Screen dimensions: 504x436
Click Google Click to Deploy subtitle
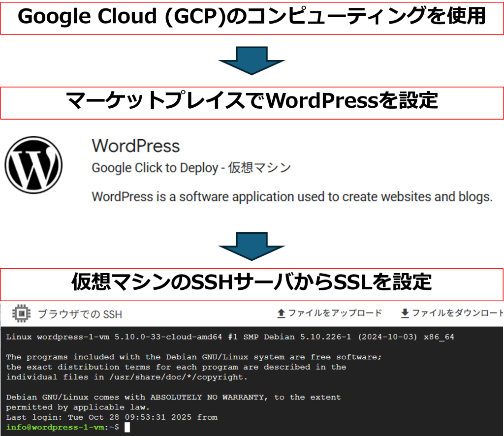click(x=191, y=168)
